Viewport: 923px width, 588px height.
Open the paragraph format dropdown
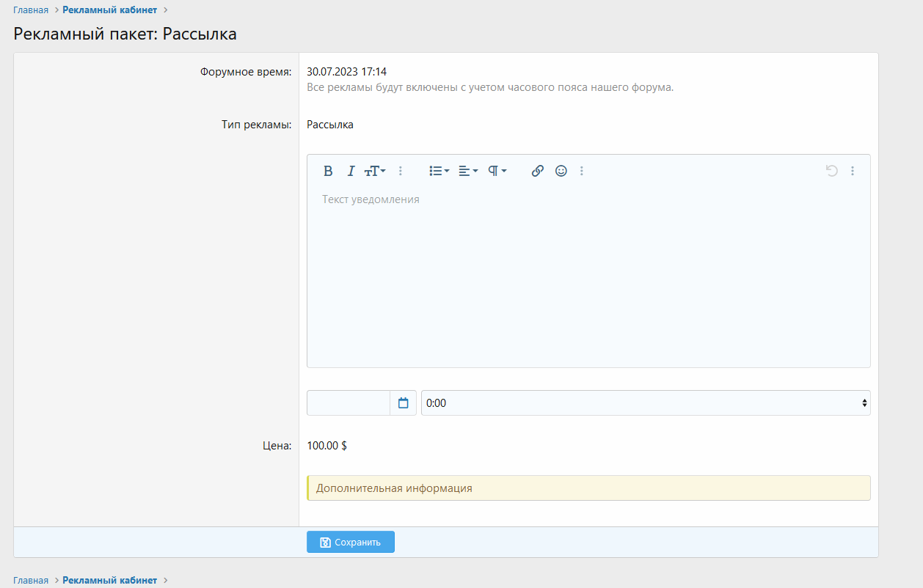point(497,171)
